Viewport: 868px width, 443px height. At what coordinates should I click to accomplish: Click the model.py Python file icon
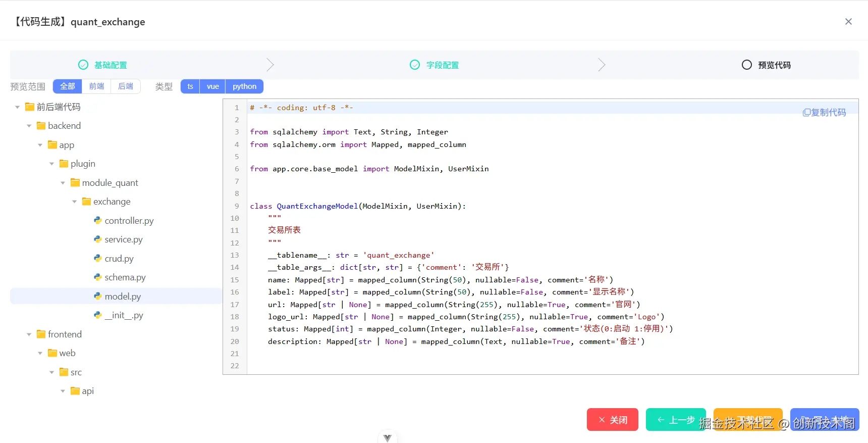[98, 296]
